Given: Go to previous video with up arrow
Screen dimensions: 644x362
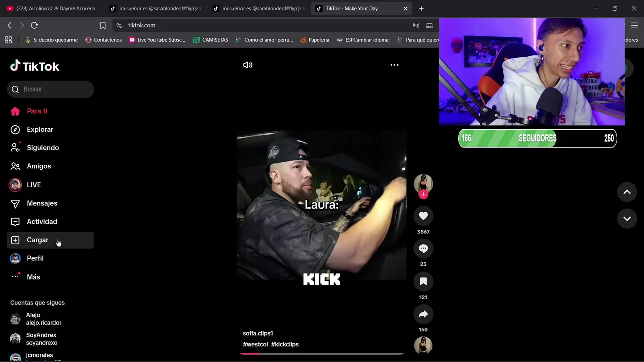Looking at the screenshot, I should pos(627,192).
